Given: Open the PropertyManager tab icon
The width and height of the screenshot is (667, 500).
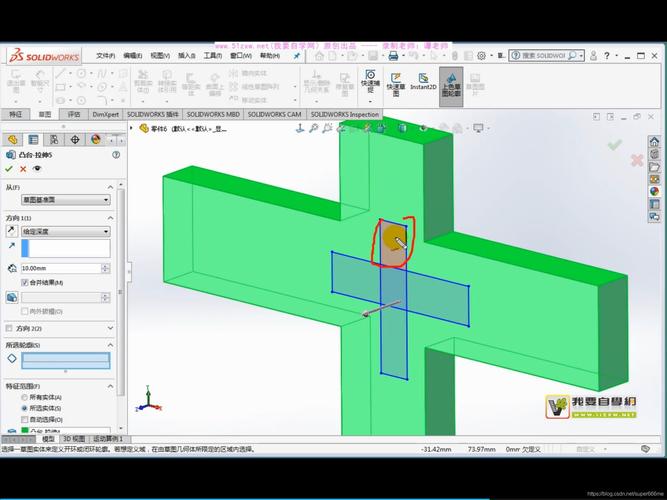Looking at the screenshot, I should pyautogui.click(x=33, y=140).
